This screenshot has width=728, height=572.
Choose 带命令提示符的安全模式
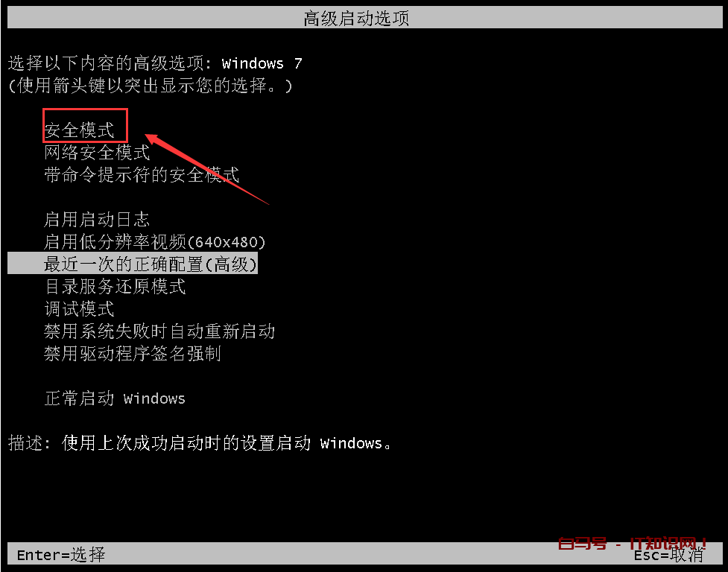pyautogui.click(x=142, y=175)
